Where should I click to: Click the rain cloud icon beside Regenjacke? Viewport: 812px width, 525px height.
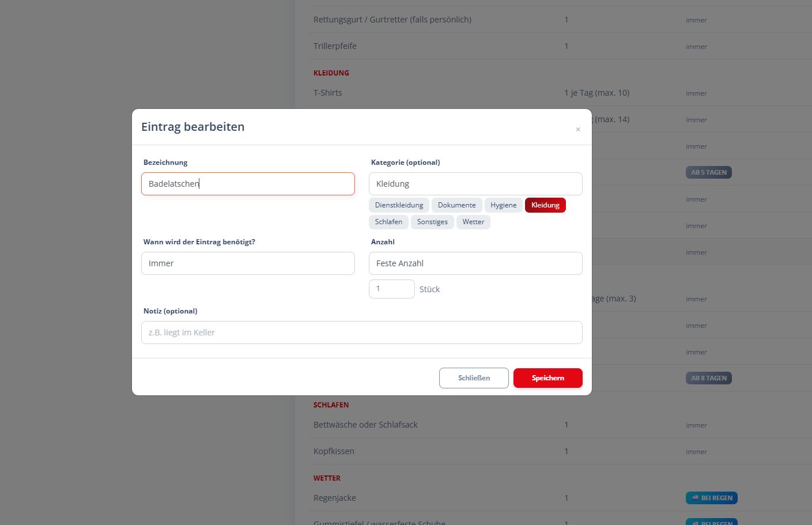click(694, 498)
